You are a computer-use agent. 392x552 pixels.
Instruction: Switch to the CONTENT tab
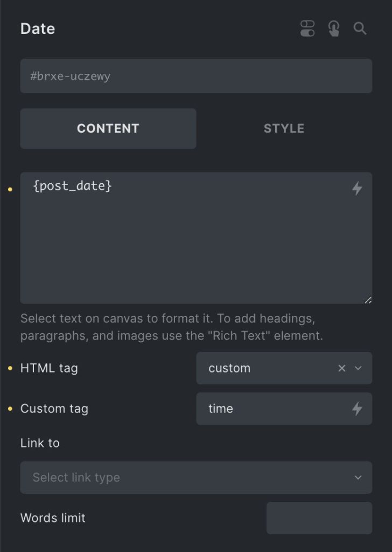click(108, 128)
